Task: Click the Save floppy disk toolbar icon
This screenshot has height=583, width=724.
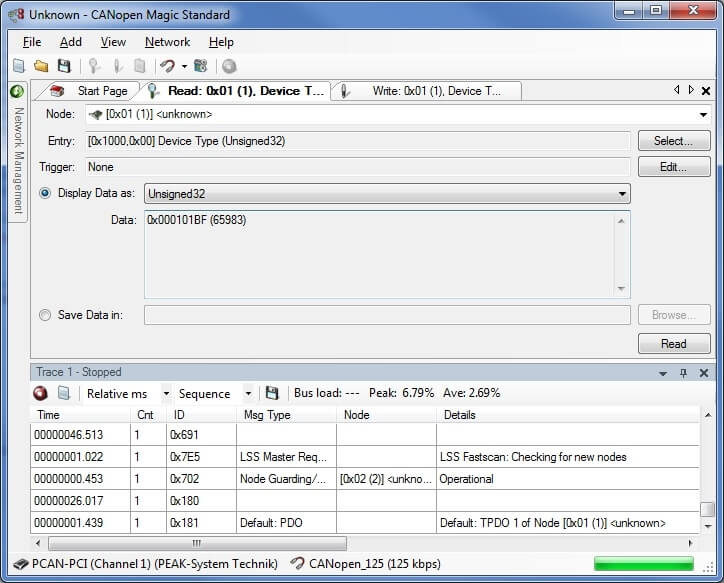Action: click(64, 66)
